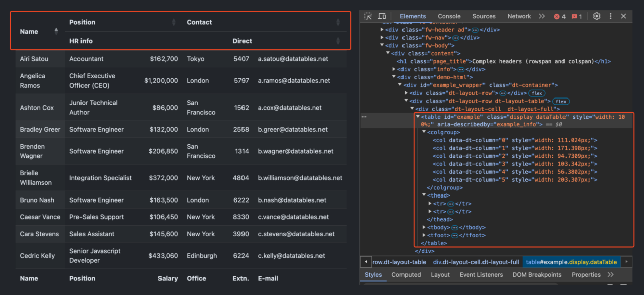The image size is (644, 295).
Task: Click ellipsis badge in tbody node
Action: point(455,227)
